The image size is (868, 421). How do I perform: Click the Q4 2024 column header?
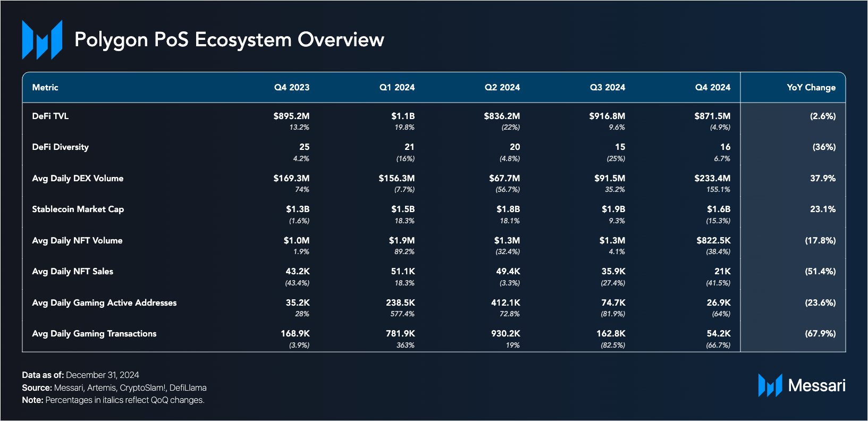click(712, 87)
